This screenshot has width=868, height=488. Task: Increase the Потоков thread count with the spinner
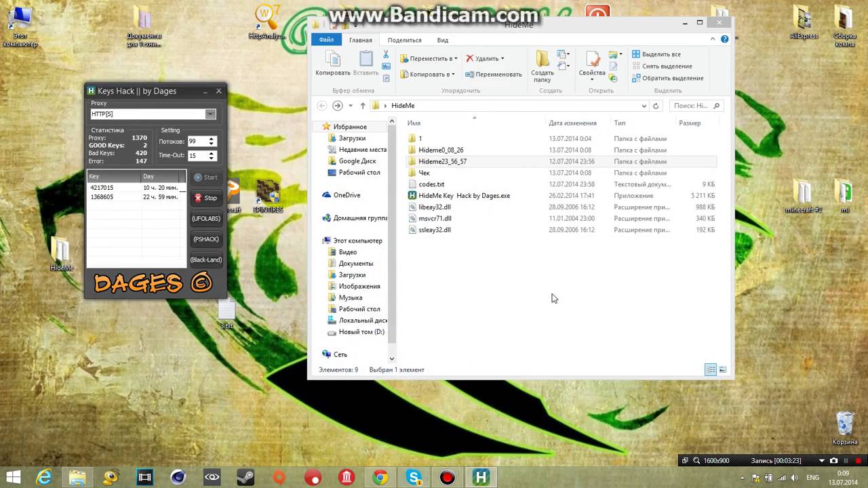tap(212, 139)
